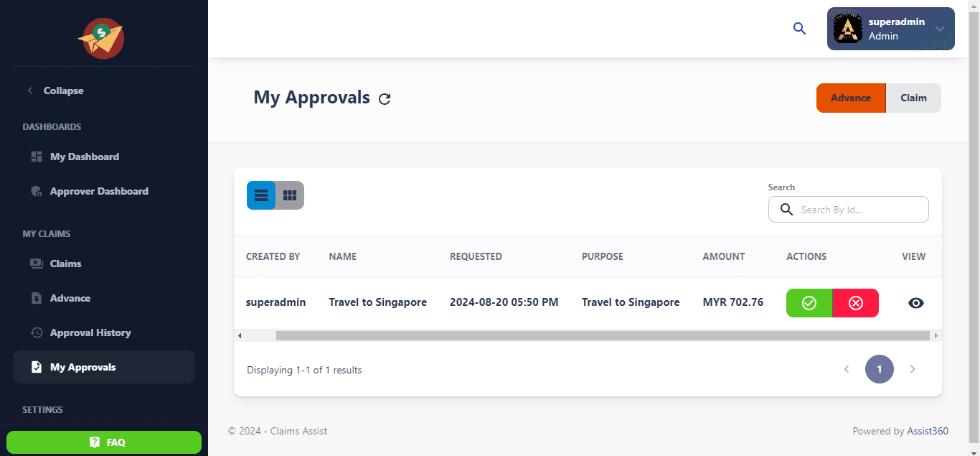Screen dimensions: 980x456
Task: Approve the Travel to Singapore request
Action: tap(809, 303)
